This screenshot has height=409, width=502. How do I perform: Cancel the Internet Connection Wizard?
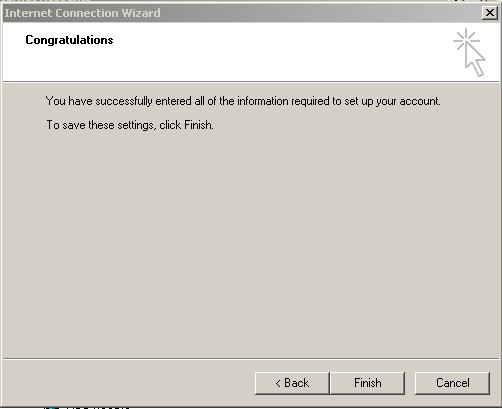[x=452, y=383]
